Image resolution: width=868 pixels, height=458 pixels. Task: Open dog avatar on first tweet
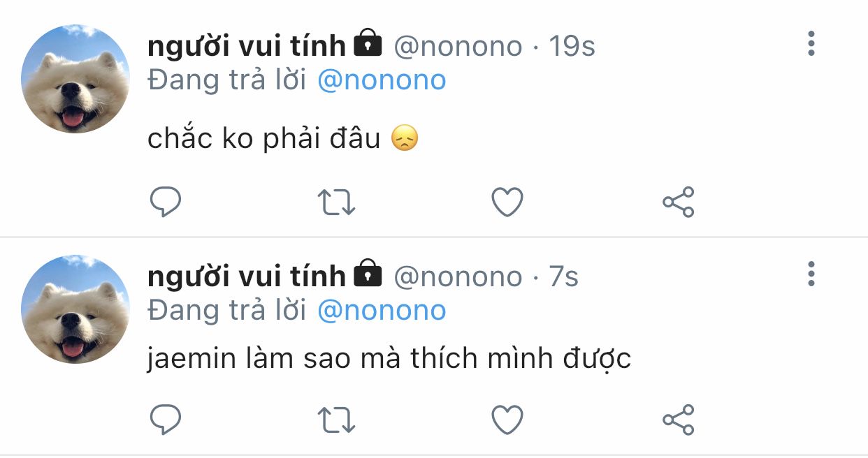click(x=75, y=79)
